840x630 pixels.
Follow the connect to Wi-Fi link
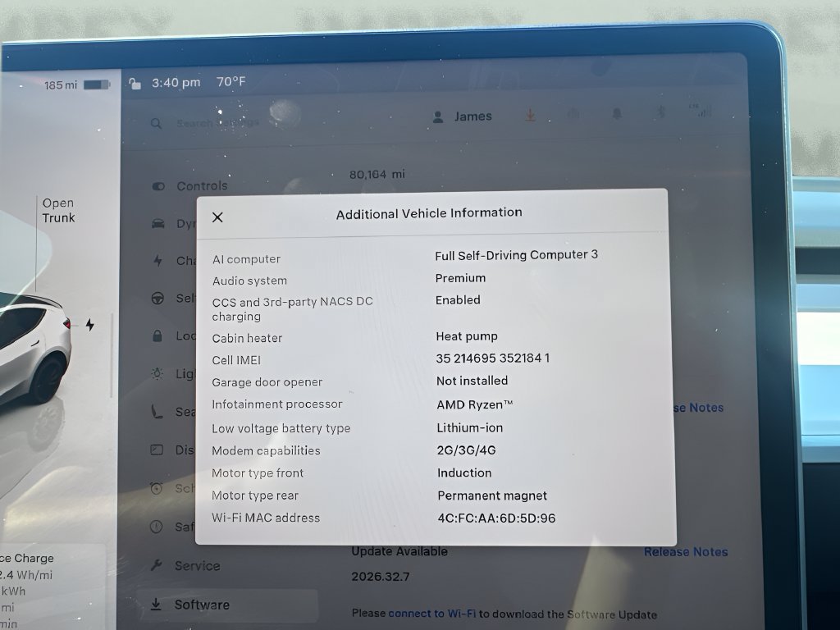click(x=431, y=614)
